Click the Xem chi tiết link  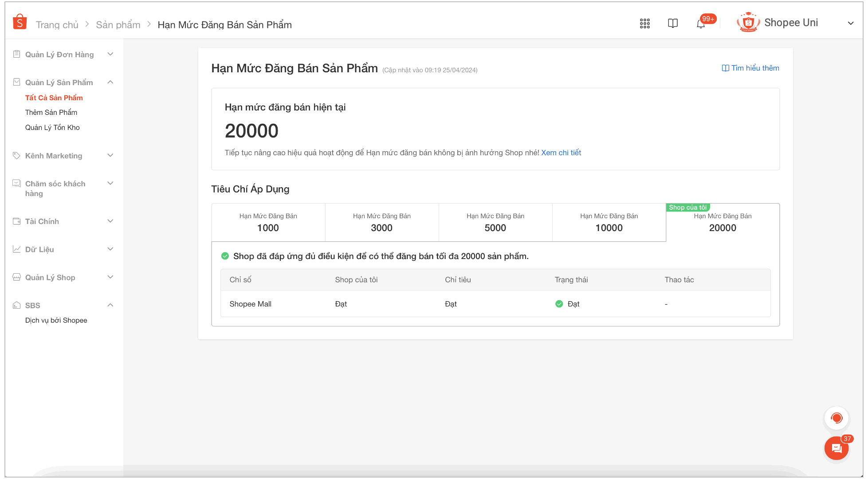561,153
